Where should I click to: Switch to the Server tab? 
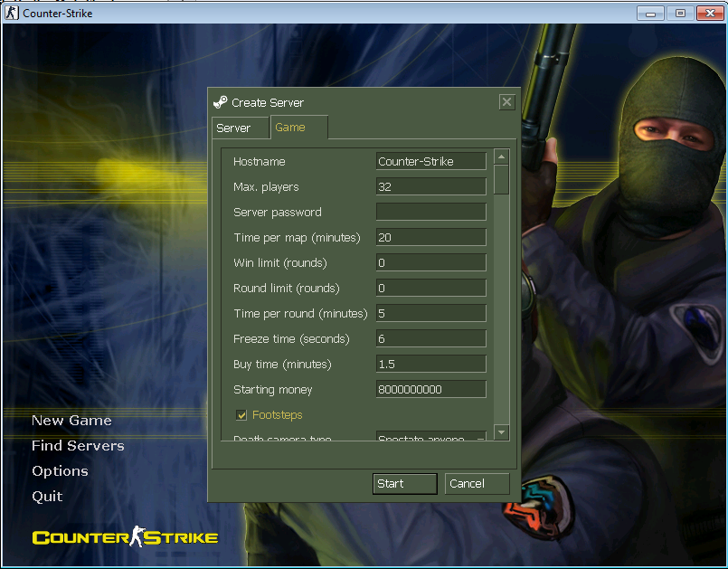point(240,128)
